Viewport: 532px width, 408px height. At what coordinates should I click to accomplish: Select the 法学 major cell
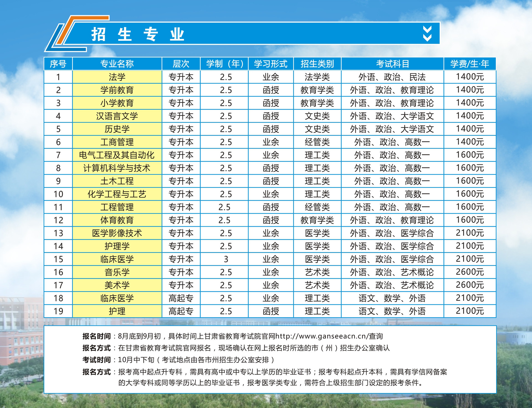tap(117, 77)
